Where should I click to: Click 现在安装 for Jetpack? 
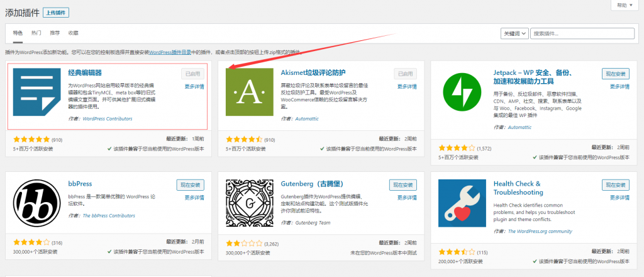point(616,74)
